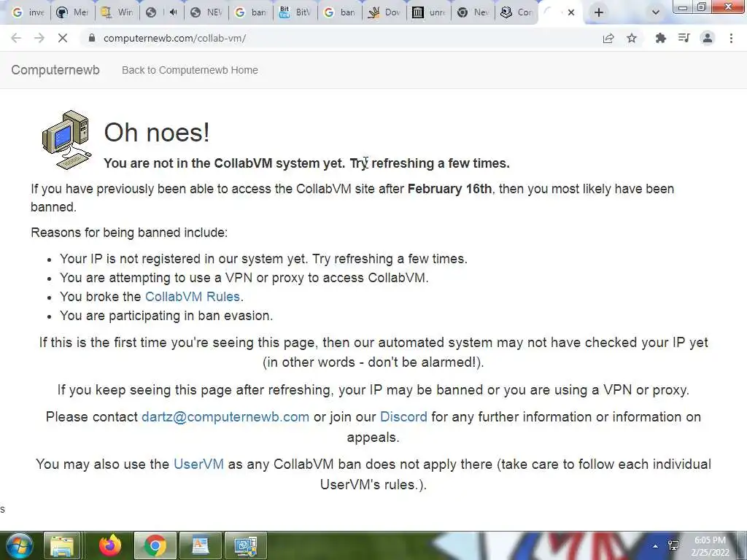Open Windows Explorer from the taskbar
Viewport: 747px width, 560px height.
62,546
